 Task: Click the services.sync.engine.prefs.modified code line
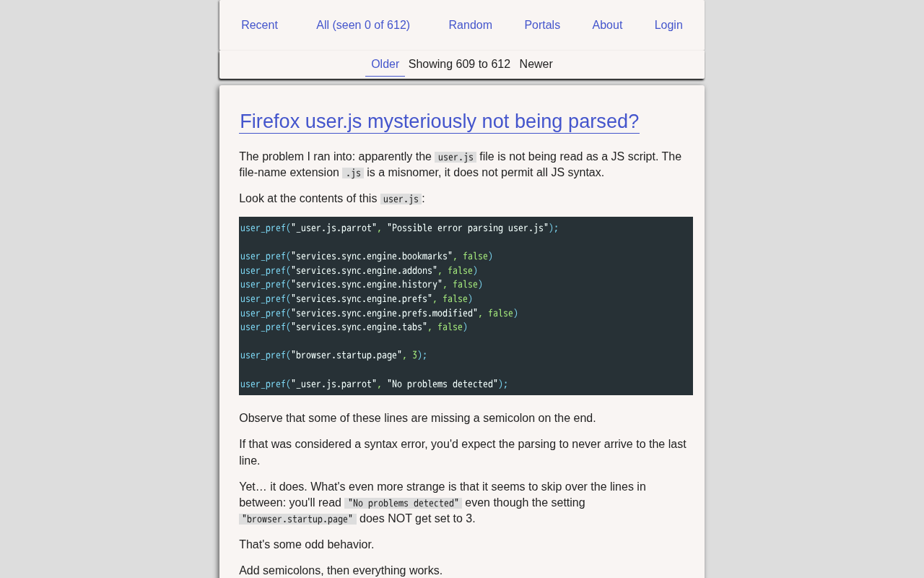(379, 314)
